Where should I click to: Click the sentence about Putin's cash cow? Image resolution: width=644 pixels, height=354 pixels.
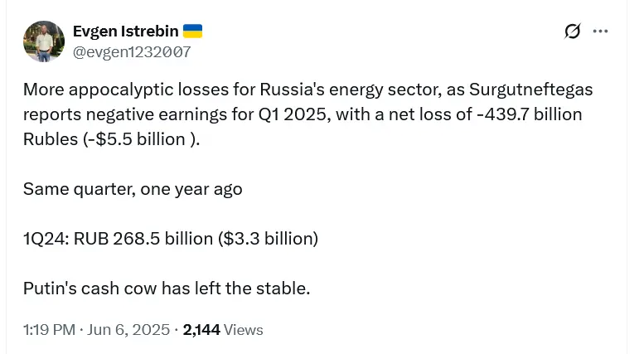167,289
